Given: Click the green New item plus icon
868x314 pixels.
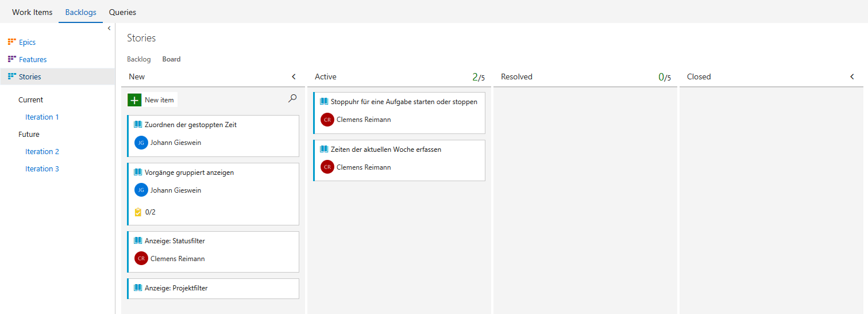Looking at the screenshot, I should tap(134, 100).
